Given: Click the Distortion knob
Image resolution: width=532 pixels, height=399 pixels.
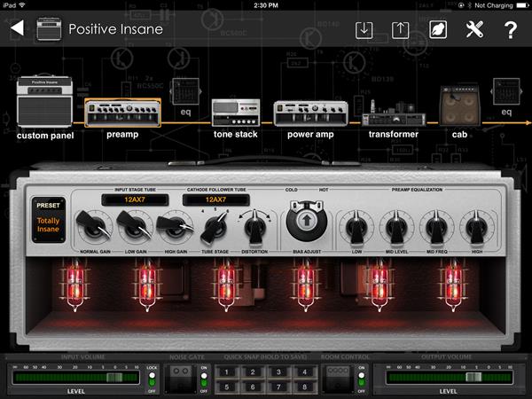Looking at the screenshot, I should (x=254, y=227).
